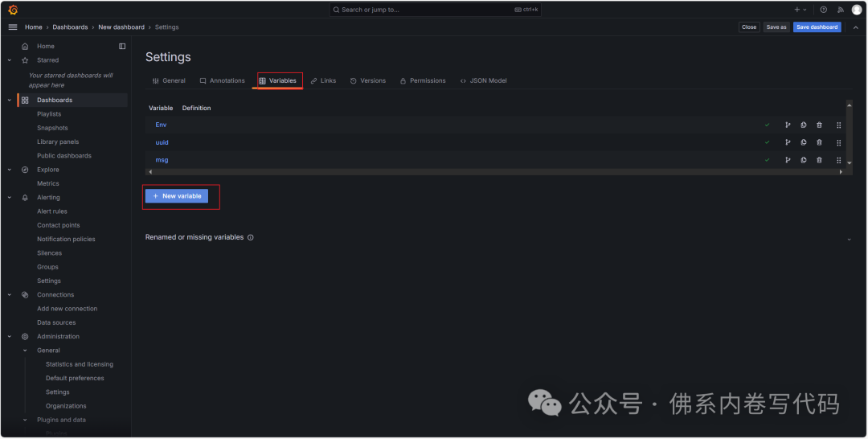Image resolution: width=868 pixels, height=439 pixels.
Task: Collapse the Dashboards section chevron
Action: 10,101
